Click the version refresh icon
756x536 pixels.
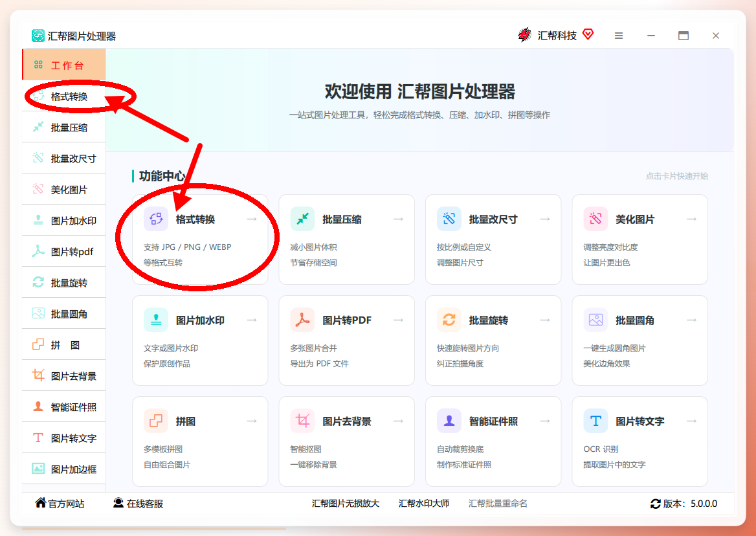point(655,504)
